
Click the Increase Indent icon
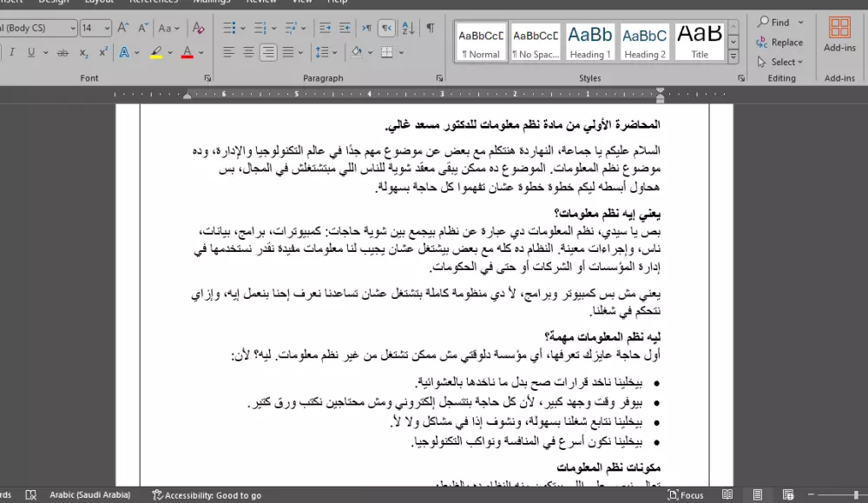[324, 29]
